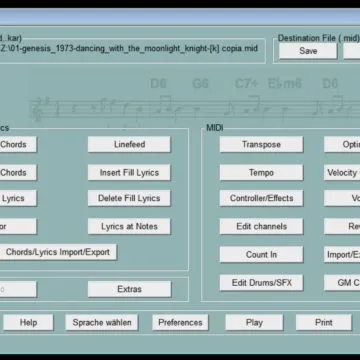
Task: Open the Count In function
Action: coord(261,255)
